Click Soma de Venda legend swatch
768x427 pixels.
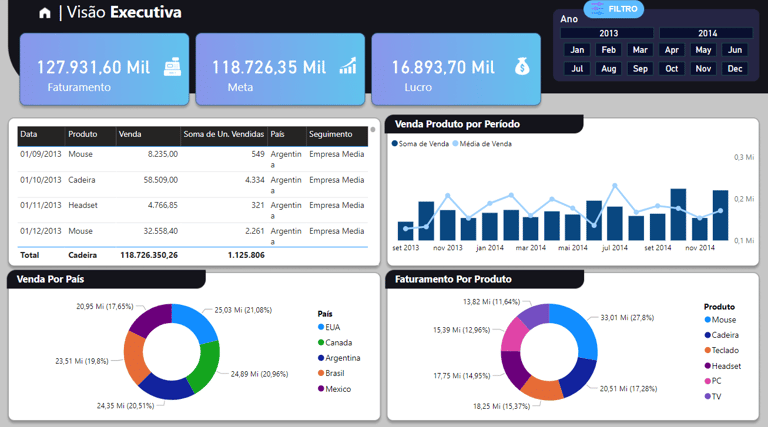click(x=395, y=144)
